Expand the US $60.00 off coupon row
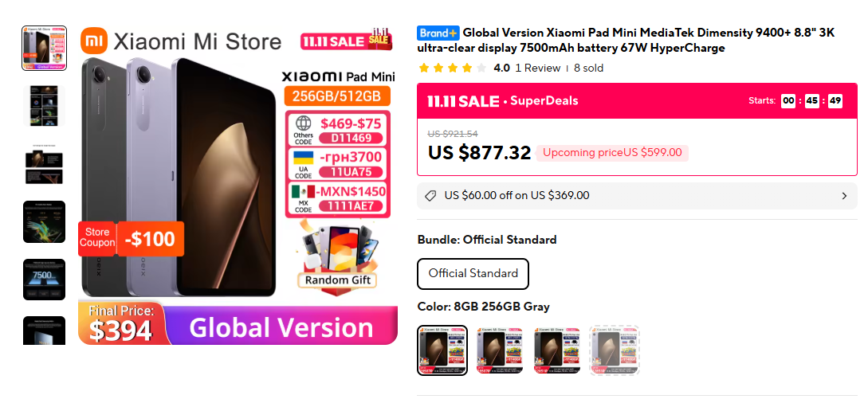Viewport: 868px width, 403px height. click(x=637, y=196)
